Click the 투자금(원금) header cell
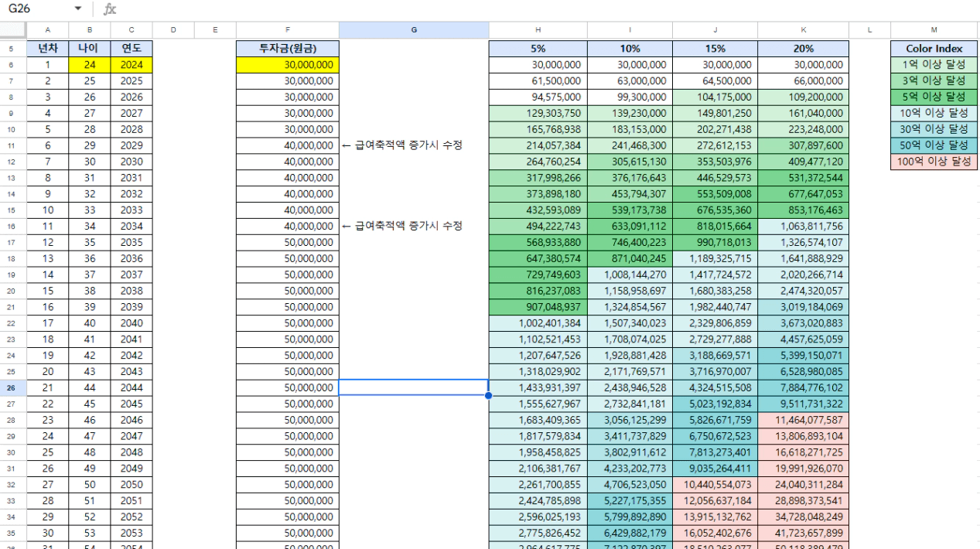Screen dimensions: 980x549 [x=288, y=49]
